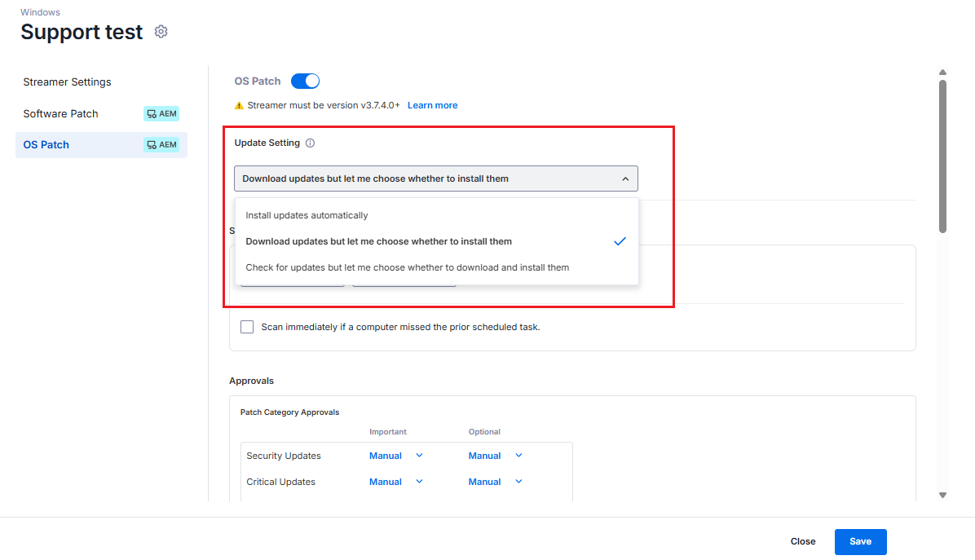The image size is (975, 560).
Task: Click the Save button
Action: (861, 541)
